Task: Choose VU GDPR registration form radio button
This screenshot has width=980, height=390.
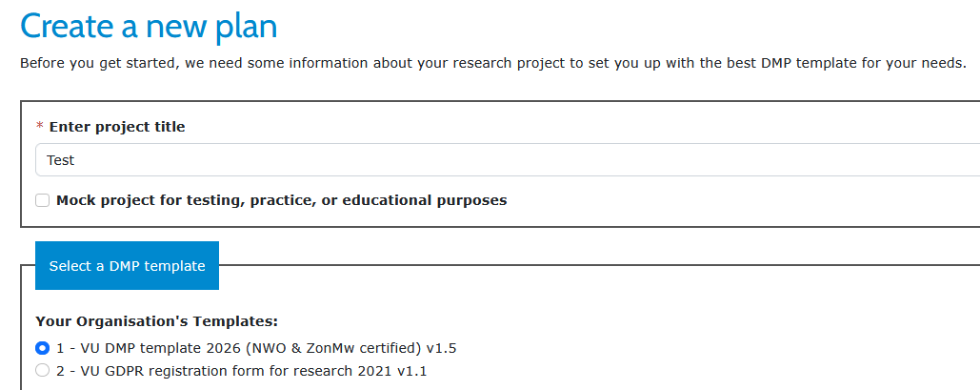Action: [x=42, y=370]
